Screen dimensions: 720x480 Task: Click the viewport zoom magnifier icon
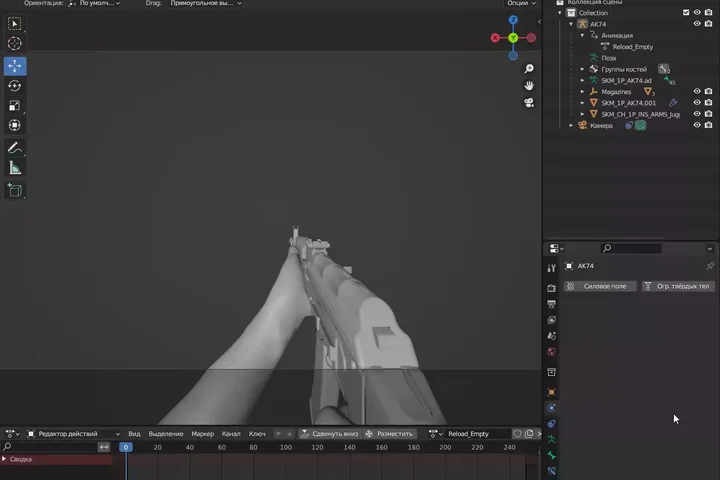point(529,69)
